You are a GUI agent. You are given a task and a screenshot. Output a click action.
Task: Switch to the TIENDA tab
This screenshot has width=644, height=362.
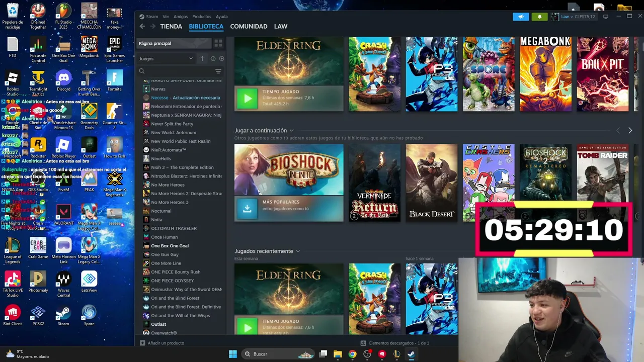171,26
